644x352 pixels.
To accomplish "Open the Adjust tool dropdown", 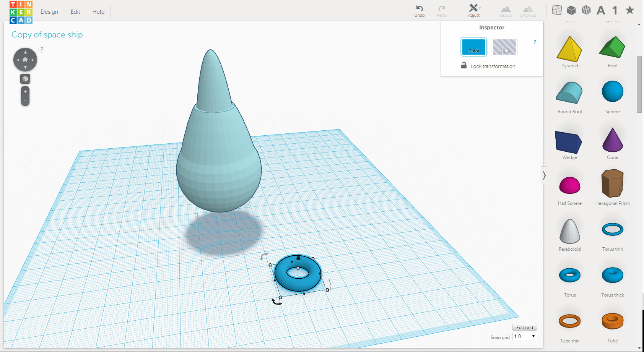I will [474, 11].
